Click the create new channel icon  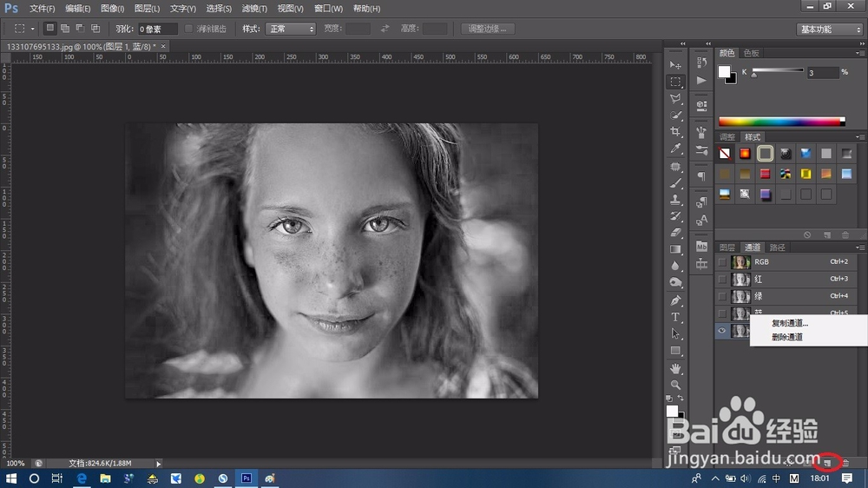827,463
